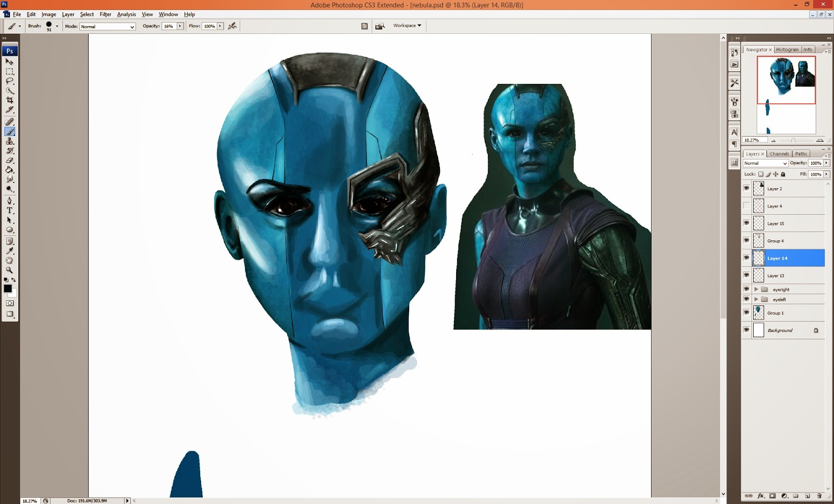Open the Character panel icon
This screenshot has height=504, width=834.
tap(734, 132)
